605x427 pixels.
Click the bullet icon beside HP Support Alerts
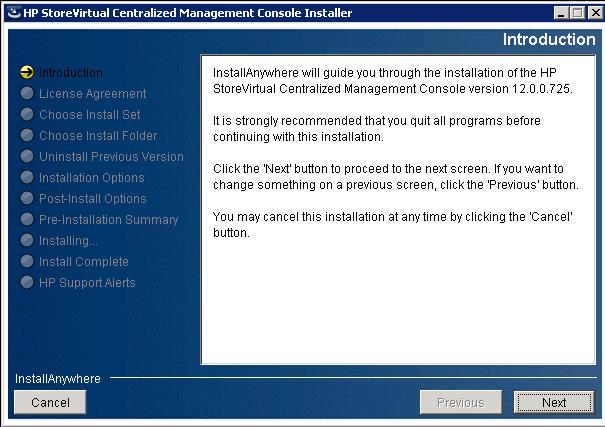click(27, 282)
